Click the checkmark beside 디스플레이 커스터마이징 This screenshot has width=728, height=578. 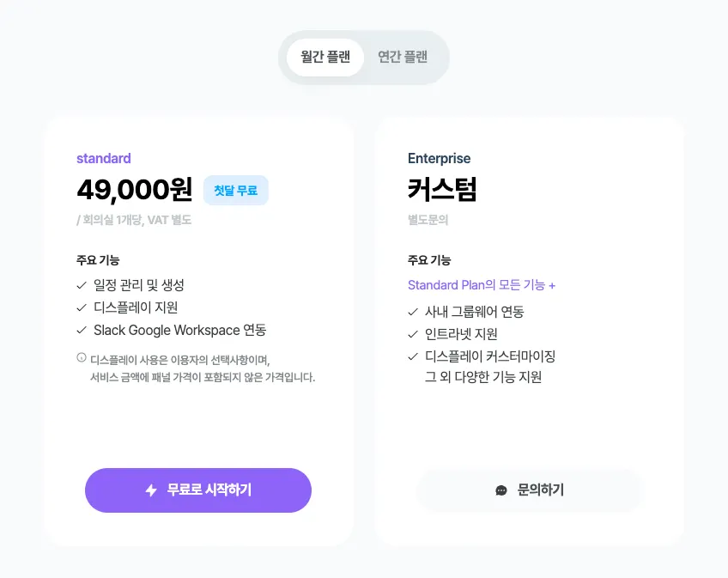[413, 356]
